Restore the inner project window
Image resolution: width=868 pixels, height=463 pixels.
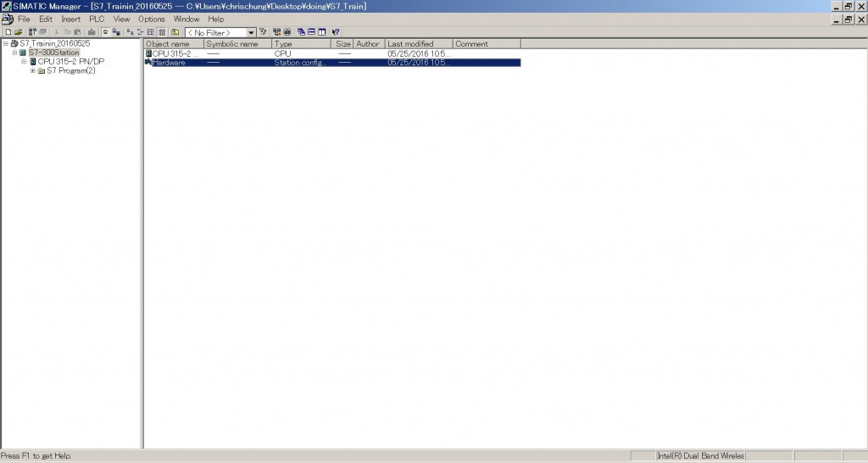pos(848,20)
